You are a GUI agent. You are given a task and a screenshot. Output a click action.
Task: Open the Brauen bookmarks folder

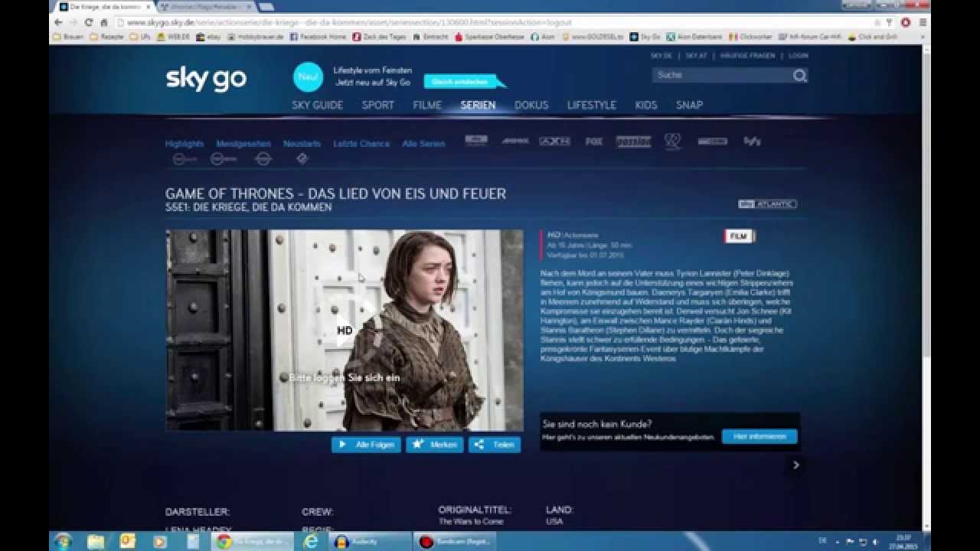69,36
